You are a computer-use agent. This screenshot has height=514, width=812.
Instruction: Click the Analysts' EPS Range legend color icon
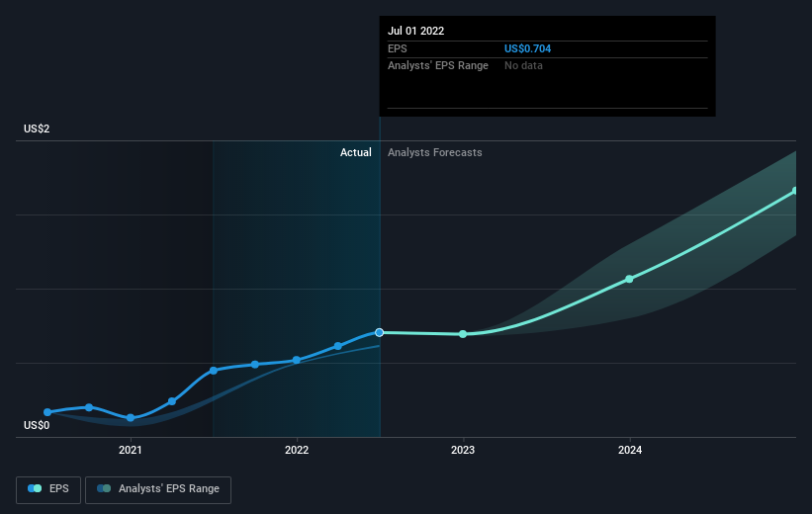[x=104, y=488]
